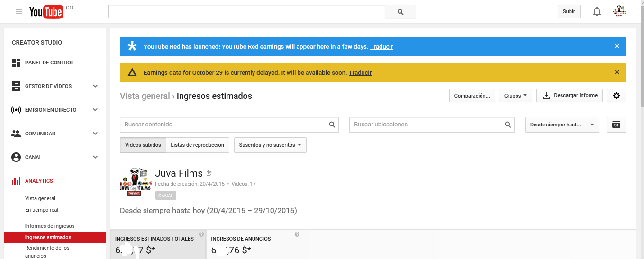Click the Emisión en directo broadcast icon
The image size is (644, 259).
pyautogui.click(x=16, y=110)
